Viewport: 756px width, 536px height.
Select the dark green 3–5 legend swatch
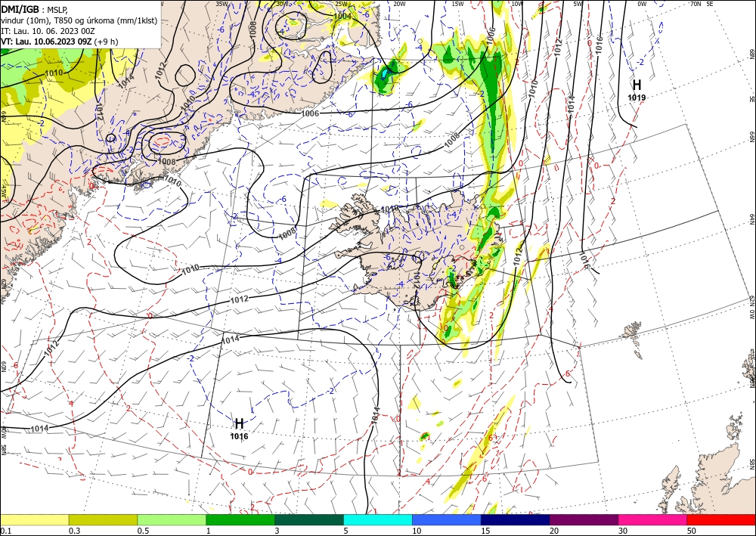pyautogui.click(x=309, y=519)
